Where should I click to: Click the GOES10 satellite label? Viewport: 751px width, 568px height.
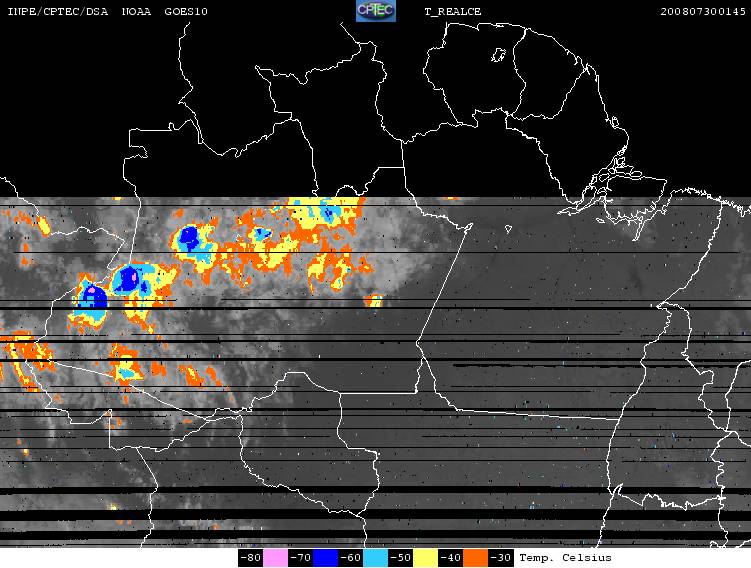pos(186,11)
